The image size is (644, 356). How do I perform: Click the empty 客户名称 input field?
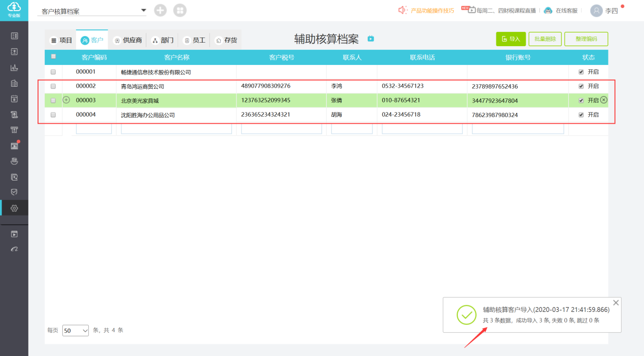pos(176,129)
